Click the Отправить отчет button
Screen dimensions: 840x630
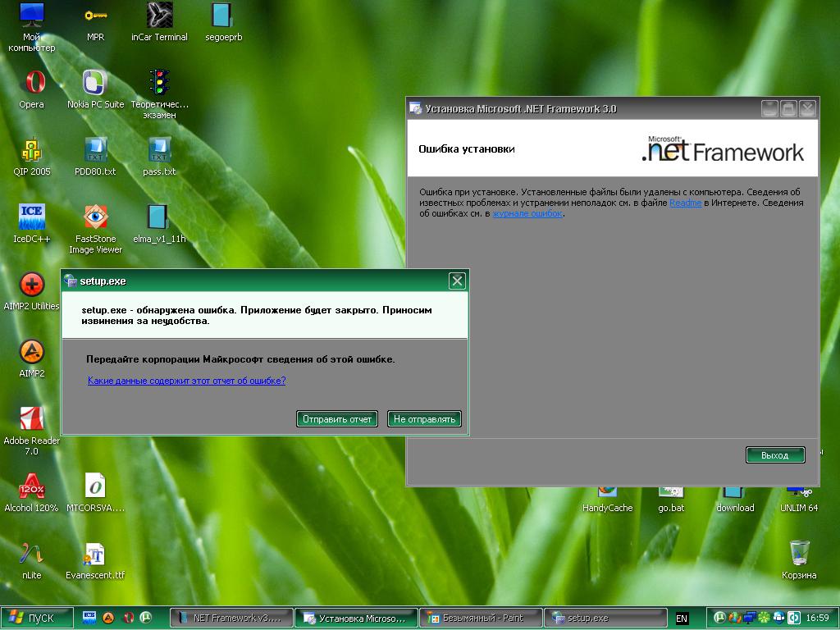pos(336,419)
